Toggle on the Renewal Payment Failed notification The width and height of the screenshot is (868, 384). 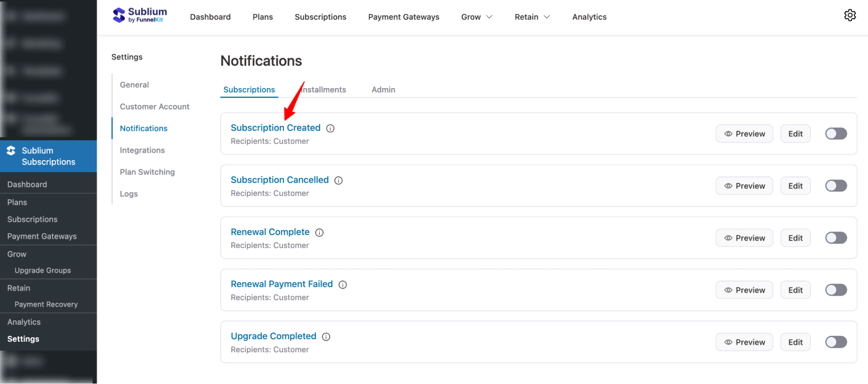pyautogui.click(x=835, y=290)
